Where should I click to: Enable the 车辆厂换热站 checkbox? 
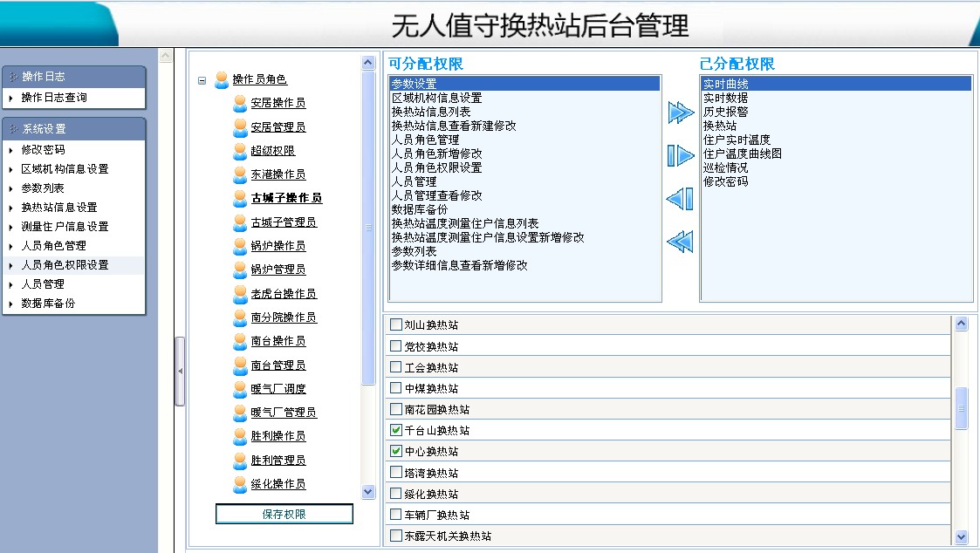click(396, 515)
